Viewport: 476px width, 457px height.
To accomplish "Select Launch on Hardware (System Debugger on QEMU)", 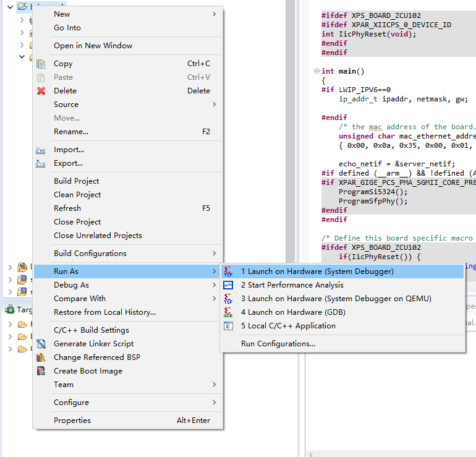I will (x=336, y=299).
